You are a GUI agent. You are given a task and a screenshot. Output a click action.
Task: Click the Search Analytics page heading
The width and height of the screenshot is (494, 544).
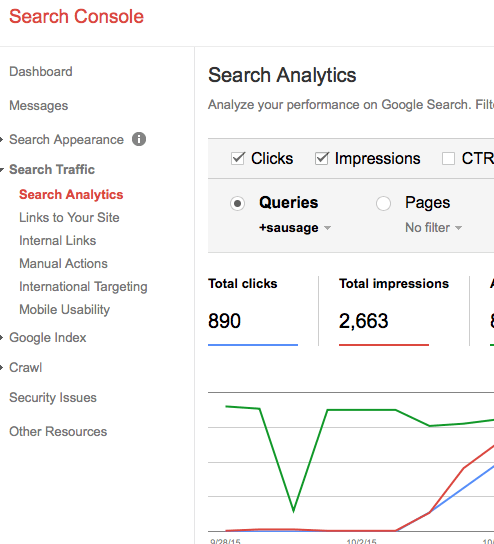coord(282,75)
